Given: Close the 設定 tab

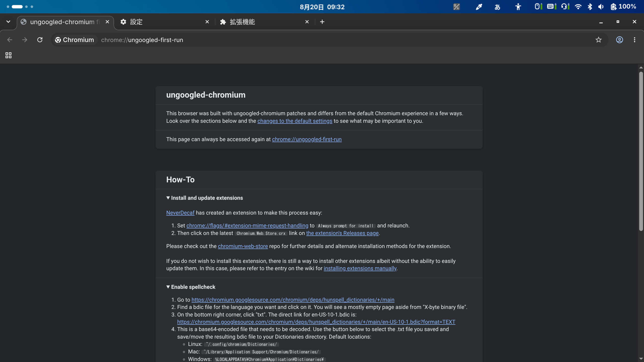Looking at the screenshot, I should tap(207, 22).
